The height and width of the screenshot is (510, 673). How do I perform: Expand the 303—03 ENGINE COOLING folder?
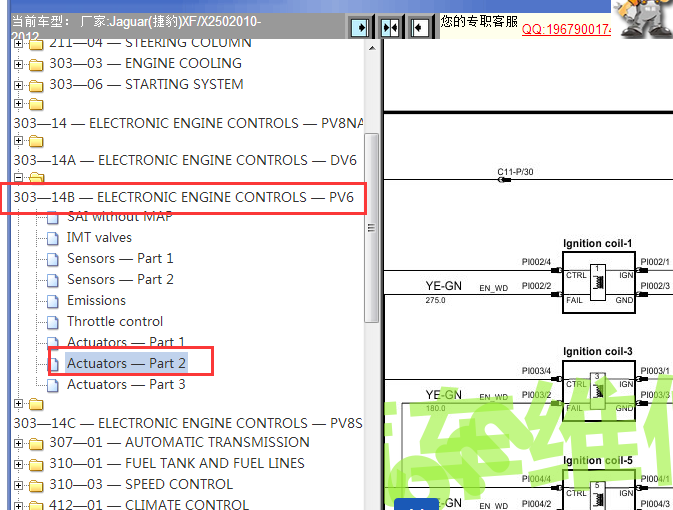pyautogui.click(x=18, y=64)
